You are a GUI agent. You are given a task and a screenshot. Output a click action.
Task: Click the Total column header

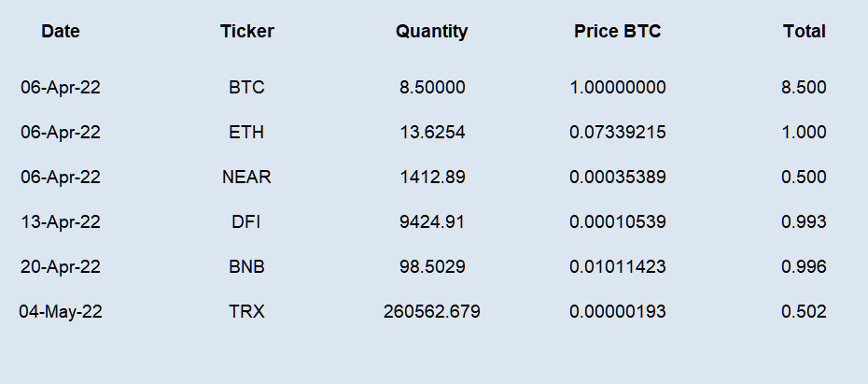coord(804,31)
